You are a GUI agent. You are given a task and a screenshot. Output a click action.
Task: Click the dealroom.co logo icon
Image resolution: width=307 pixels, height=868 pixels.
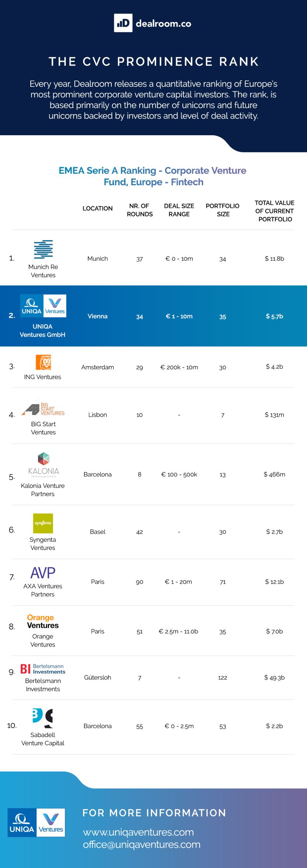tap(123, 23)
